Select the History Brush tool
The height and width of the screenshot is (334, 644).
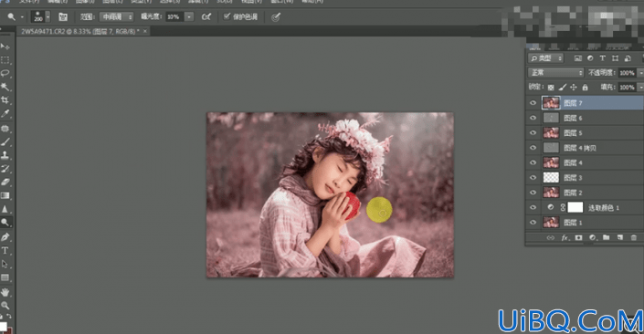tap(5, 169)
